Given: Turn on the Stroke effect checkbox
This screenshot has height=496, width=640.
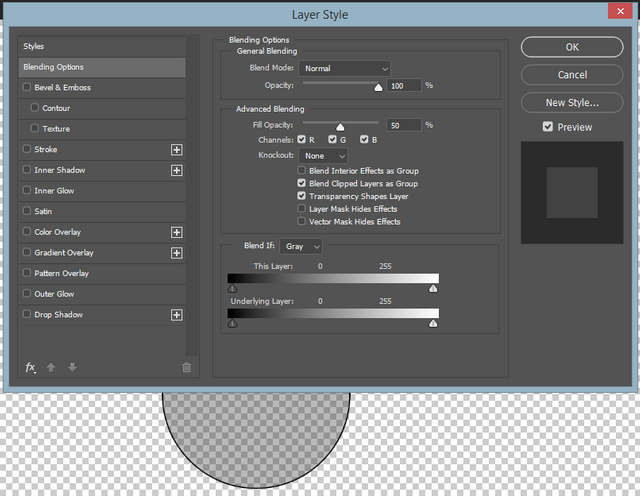Looking at the screenshot, I should pyautogui.click(x=27, y=149).
